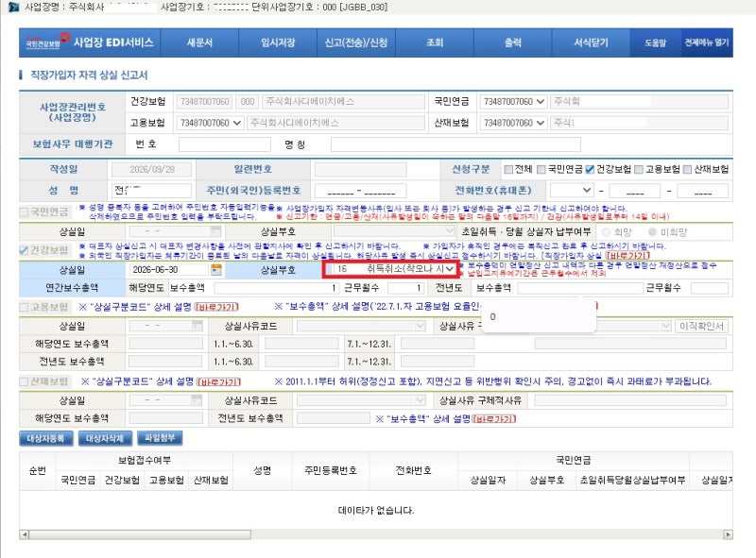Click the 성명 column header

(263, 470)
